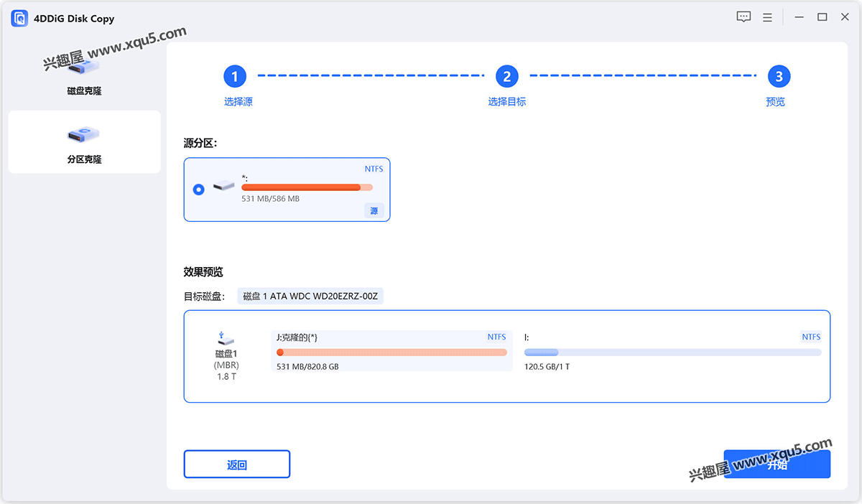Click the 120.5 GB/1 T size text
The image size is (862, 504).
(x=547, y=367)
